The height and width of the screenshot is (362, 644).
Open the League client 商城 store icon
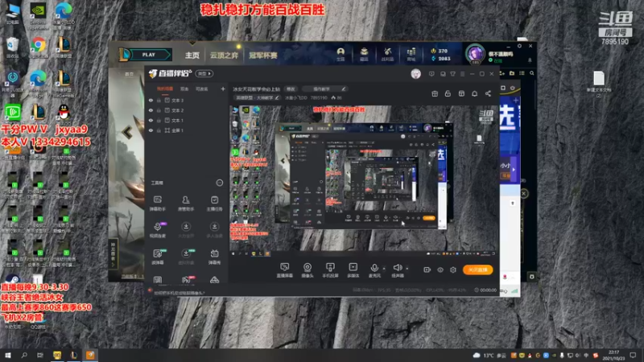pyautogui.click(x=411, y=54)
